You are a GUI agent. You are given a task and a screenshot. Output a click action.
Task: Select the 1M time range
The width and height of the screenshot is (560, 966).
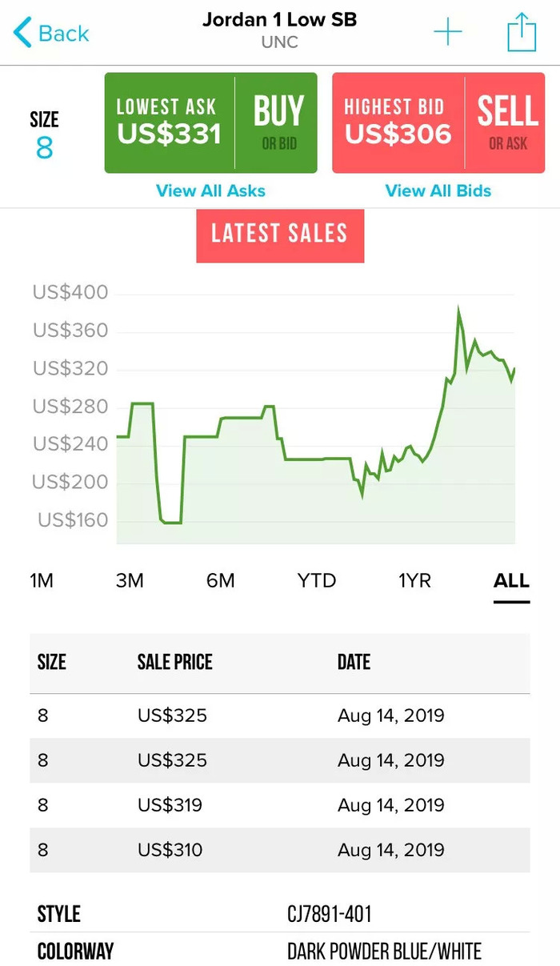[x=42, y=581]
